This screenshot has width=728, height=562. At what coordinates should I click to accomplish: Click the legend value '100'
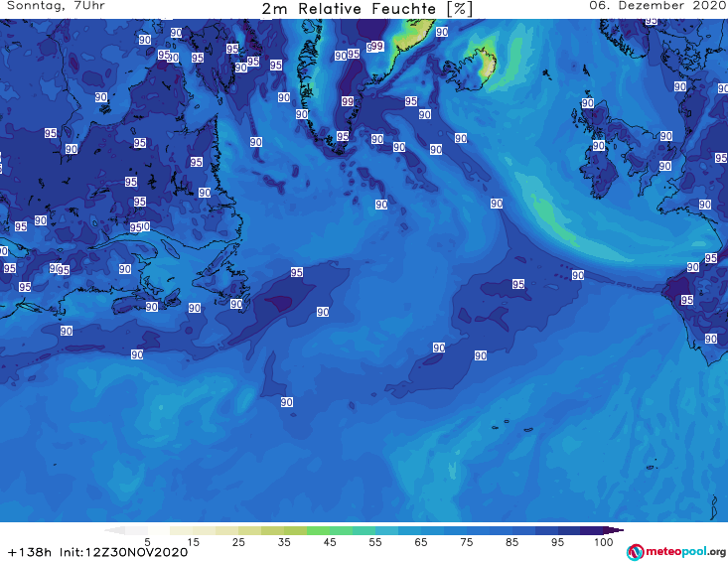pyautogui.click(x=603, y=542)
